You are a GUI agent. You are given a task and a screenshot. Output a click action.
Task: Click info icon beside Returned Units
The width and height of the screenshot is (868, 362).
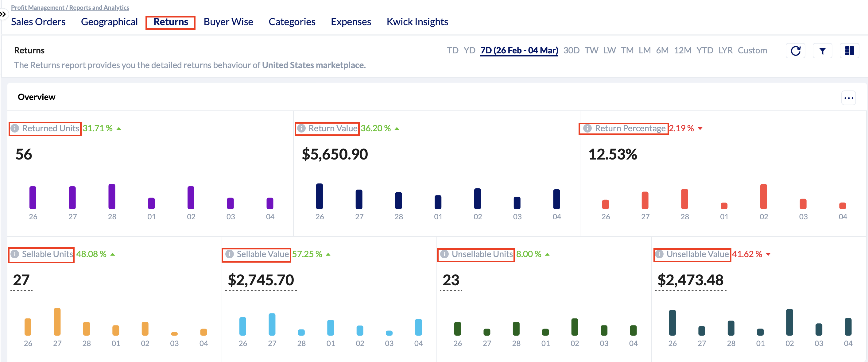click(15, 128)
